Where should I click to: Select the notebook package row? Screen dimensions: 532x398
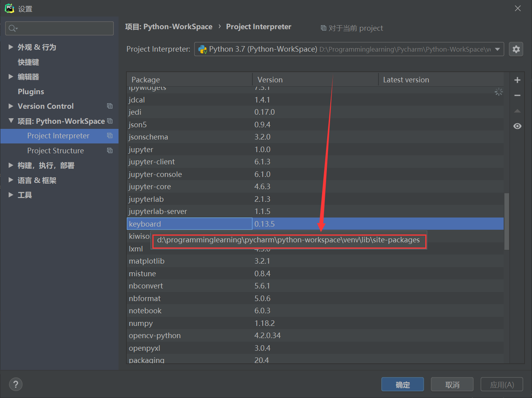(315, 311)
